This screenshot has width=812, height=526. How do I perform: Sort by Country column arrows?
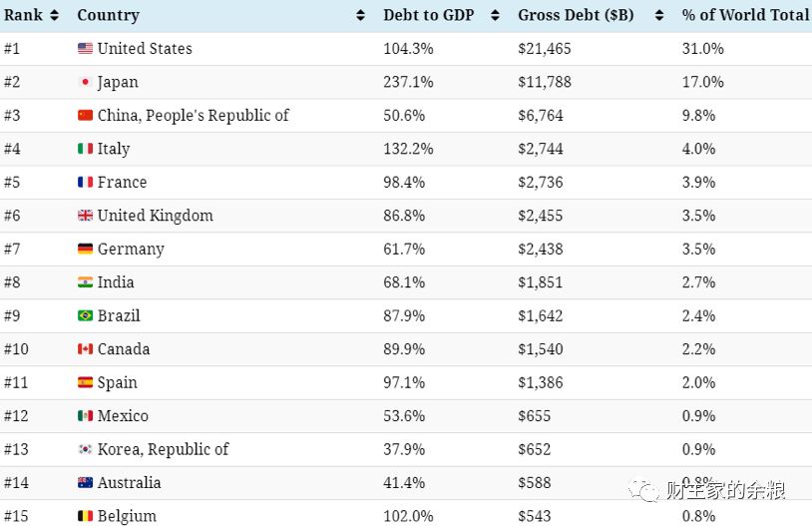pyautogui.click(x=360, y=16)
